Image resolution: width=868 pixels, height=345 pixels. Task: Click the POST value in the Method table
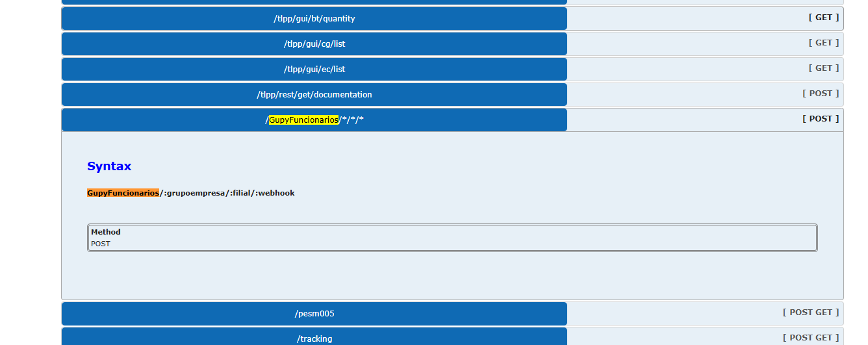(101, 244)
